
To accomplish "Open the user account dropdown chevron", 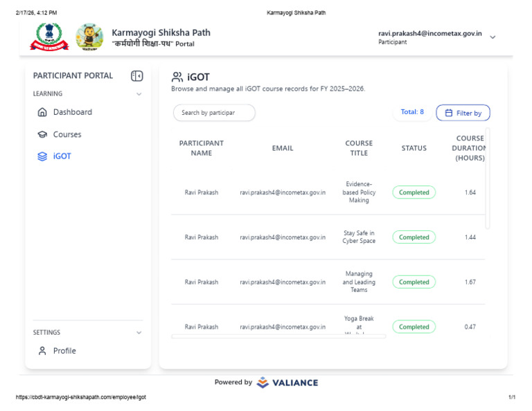I will tap(493, 37).
